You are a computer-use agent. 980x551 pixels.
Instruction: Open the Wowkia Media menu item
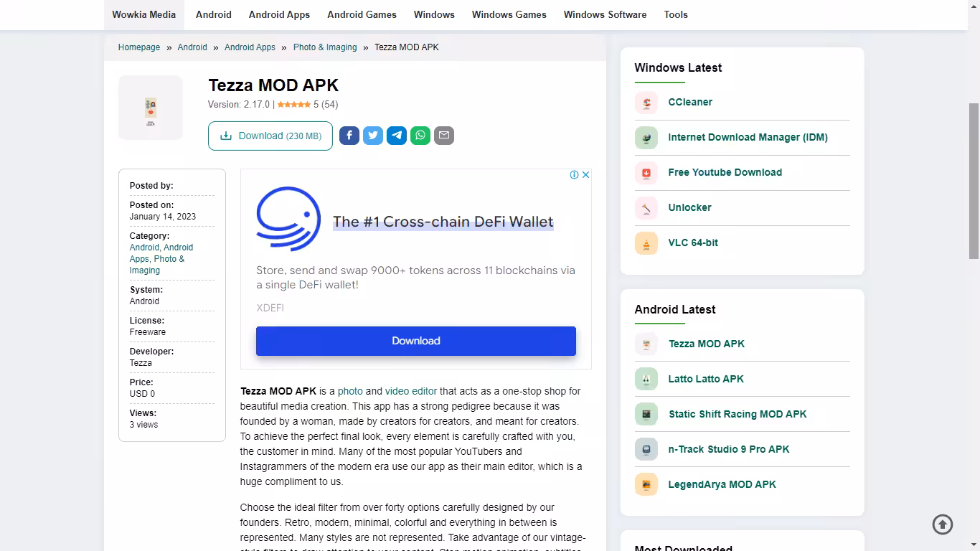pos(144,14)
